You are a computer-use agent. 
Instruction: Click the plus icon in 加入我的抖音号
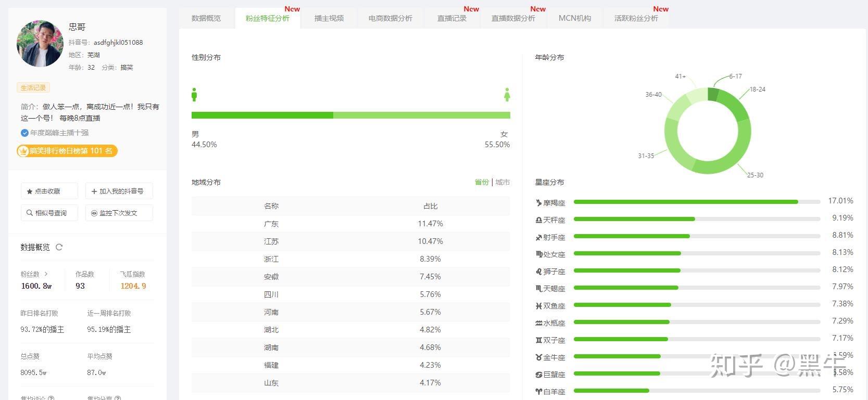coord(94,191)
